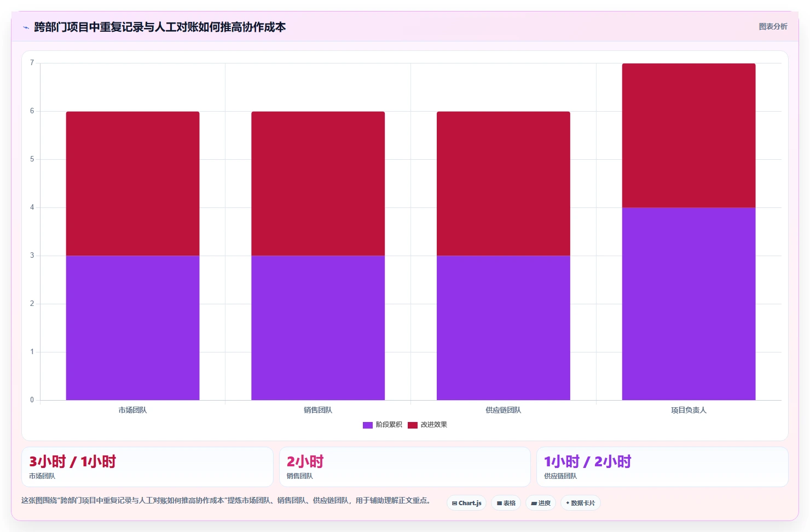Click the title 跨部门项目中重复记录与人工对账如何推高协作成本

[x=160, y=27]
